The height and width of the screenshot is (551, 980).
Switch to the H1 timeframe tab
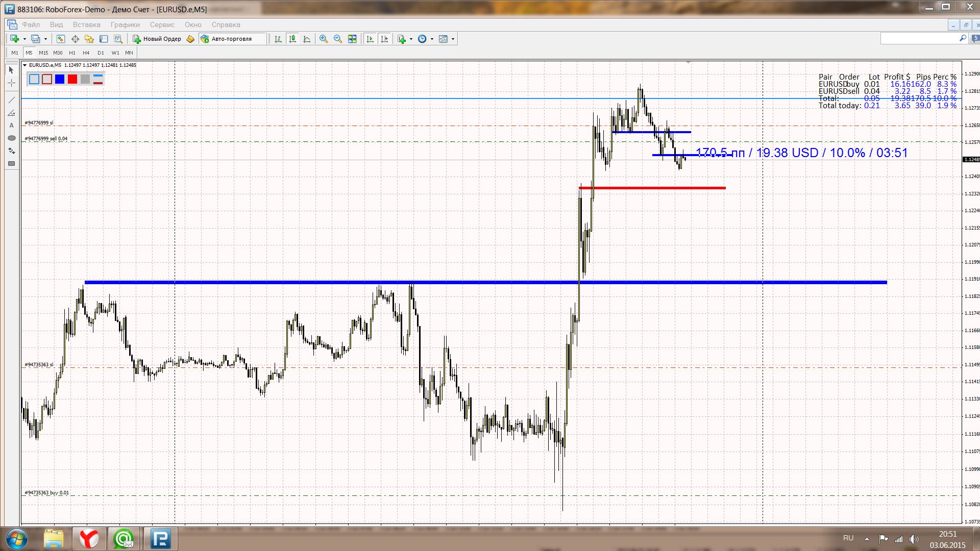coord(72,53)
